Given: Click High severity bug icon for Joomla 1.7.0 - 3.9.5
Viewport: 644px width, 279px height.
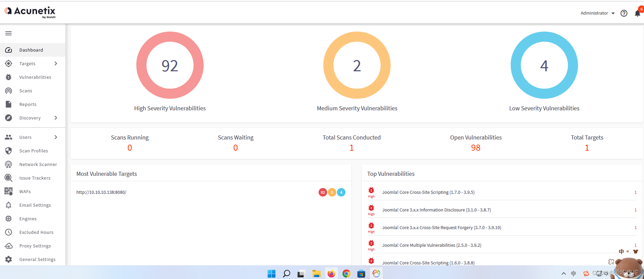Looking at the screenshot, I should pyautogui.click(x=371, y=190).
